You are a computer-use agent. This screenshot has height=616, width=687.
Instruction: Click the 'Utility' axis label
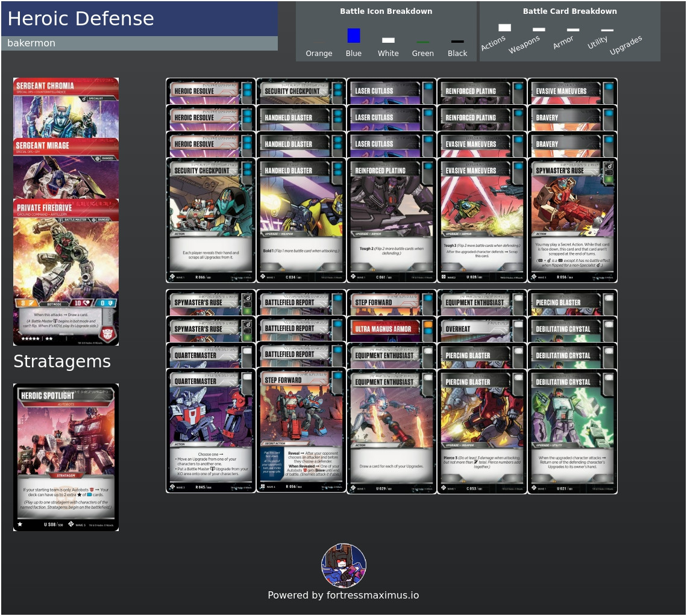pyautogui.click(x=598, y=42)
